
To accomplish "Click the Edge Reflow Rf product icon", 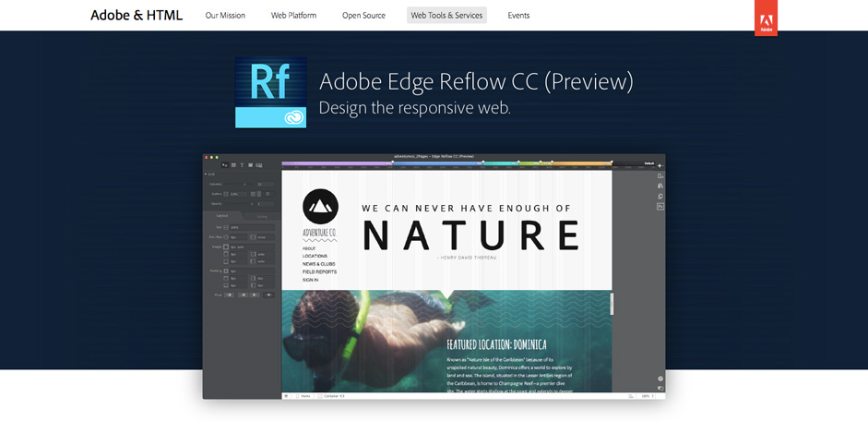I will (x=270, y=92).
